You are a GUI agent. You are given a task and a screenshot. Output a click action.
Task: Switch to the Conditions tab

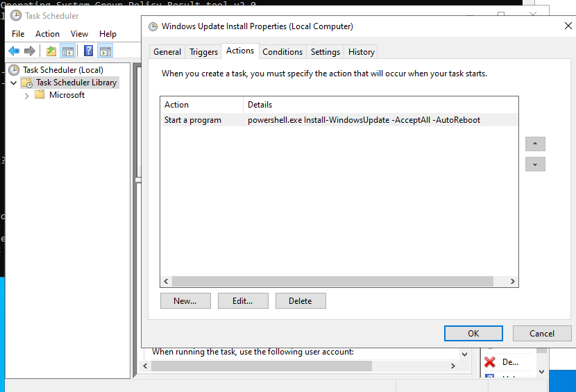(x=282, y=52)
